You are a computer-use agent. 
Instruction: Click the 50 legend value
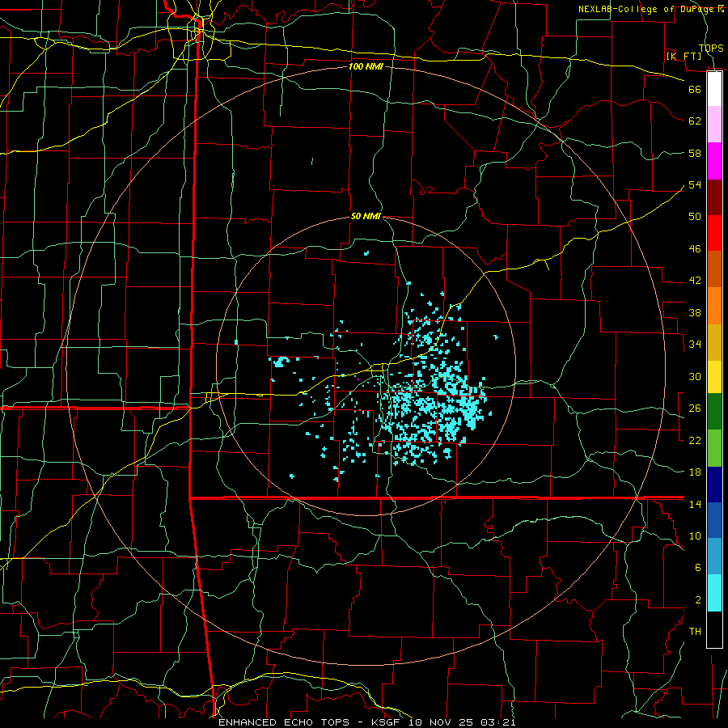[x=695, y=216]
